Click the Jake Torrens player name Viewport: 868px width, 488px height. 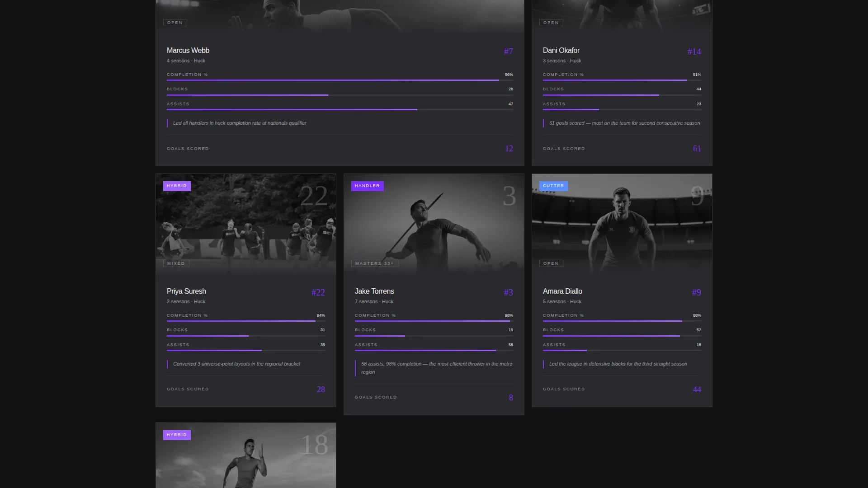[x=374, y=291]
